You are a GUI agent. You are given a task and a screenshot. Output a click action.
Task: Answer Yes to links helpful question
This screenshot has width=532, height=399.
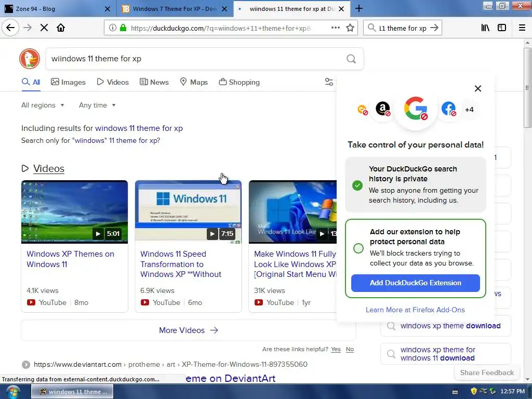click(x=336, y=349)
